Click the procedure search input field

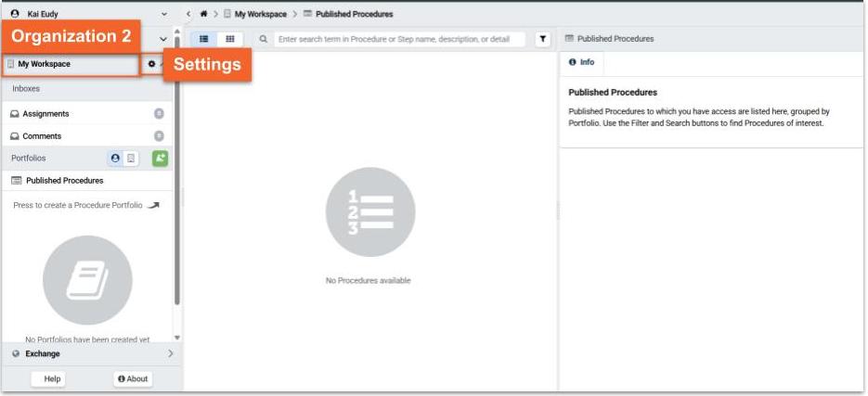coord(399,39)
